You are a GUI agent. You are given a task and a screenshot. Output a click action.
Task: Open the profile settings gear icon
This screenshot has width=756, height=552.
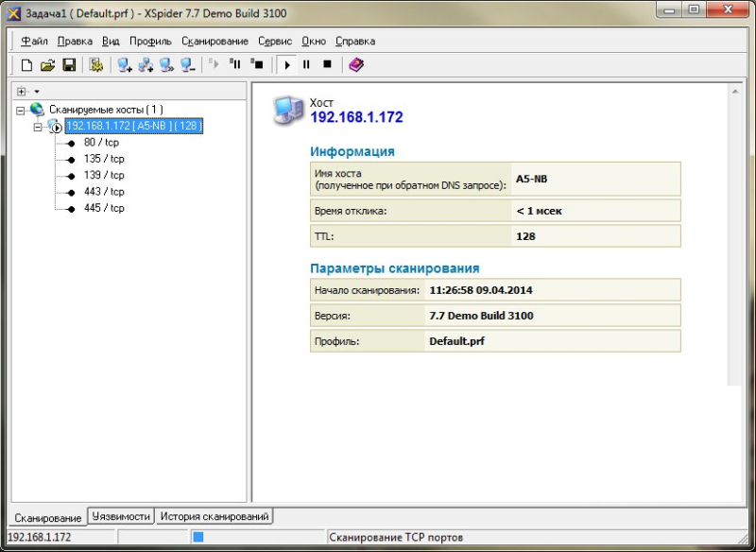click(96, 64)
